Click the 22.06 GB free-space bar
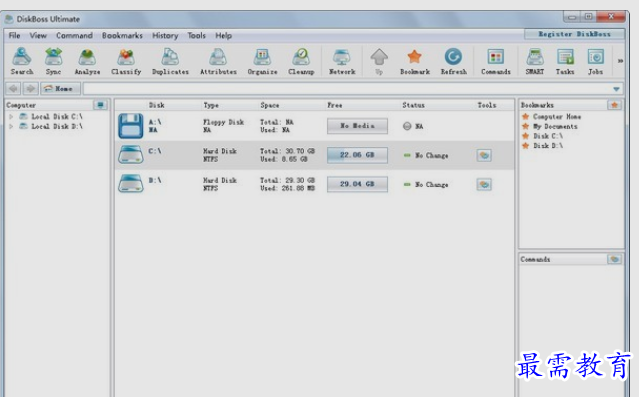The height and width of the screenshot is (397, 639). (x=357, y=155)
